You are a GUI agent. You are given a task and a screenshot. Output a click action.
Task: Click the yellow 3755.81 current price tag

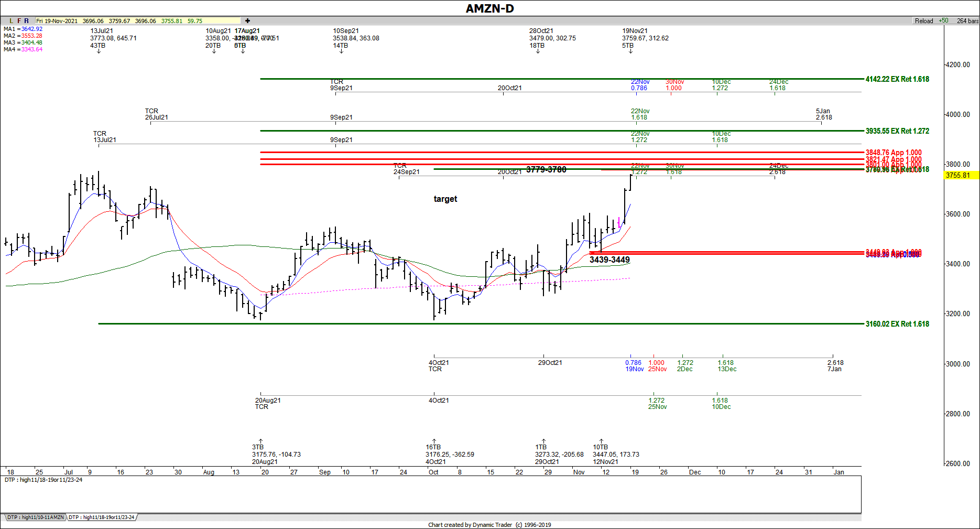point(962,175)
